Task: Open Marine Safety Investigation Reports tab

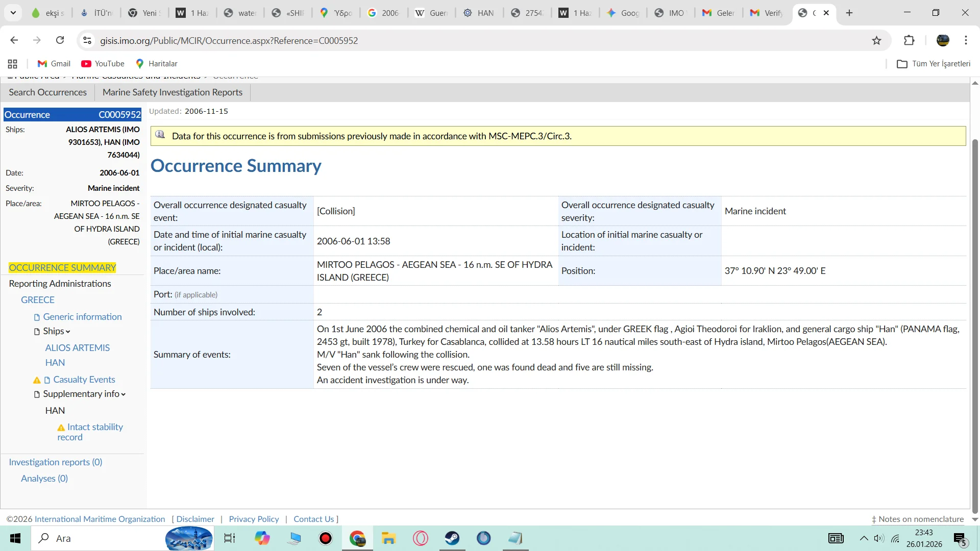Action: tap(172, 92)
